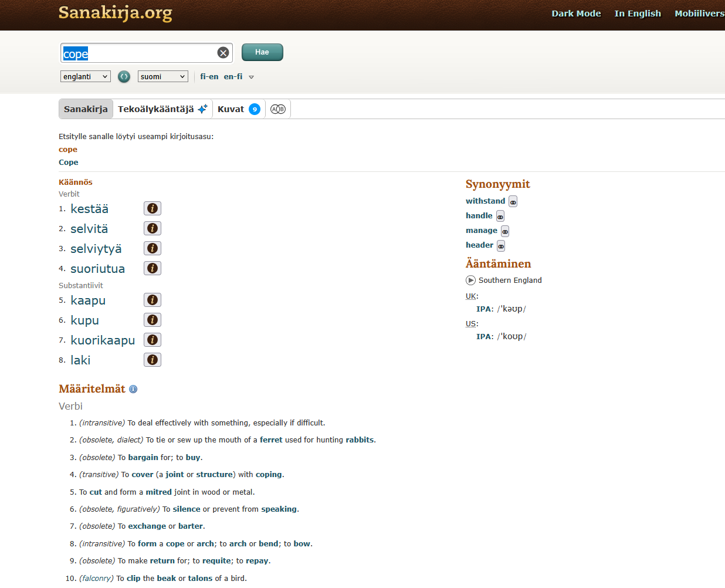The height and width of the screenshot is (588, 725).
Task: Open the translation laki
Action: click(x=80, y=360)
